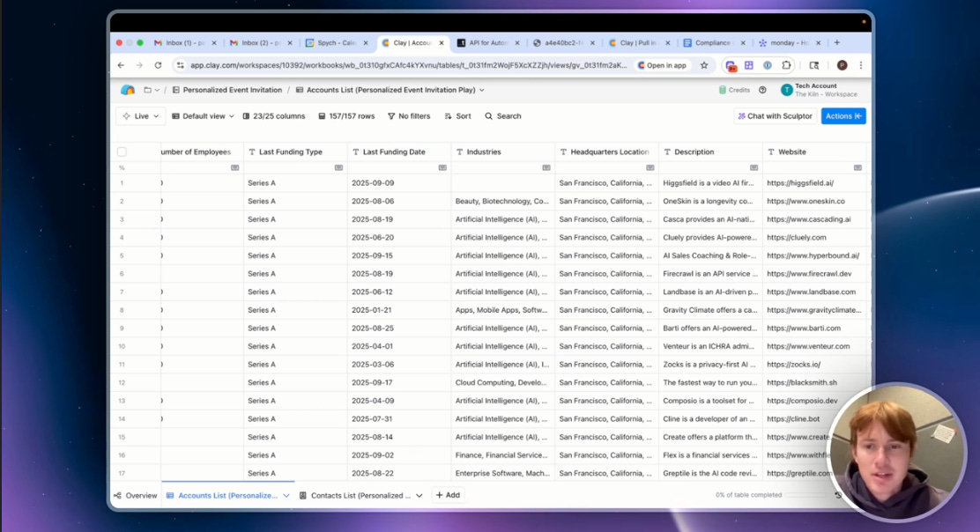This screenshot has height=532, width=980.
Task: Click the Credits icon
Action: coord(723,90)
